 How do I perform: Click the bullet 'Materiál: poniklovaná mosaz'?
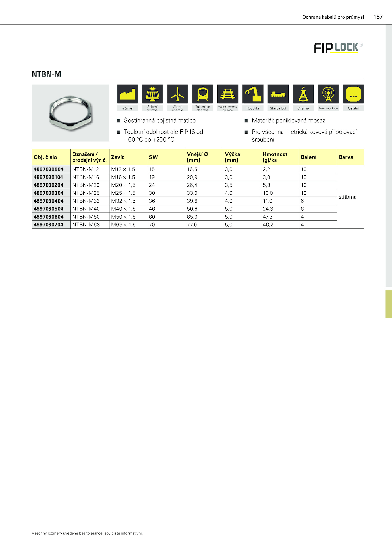pyautogui.click(x=288, y=120)
